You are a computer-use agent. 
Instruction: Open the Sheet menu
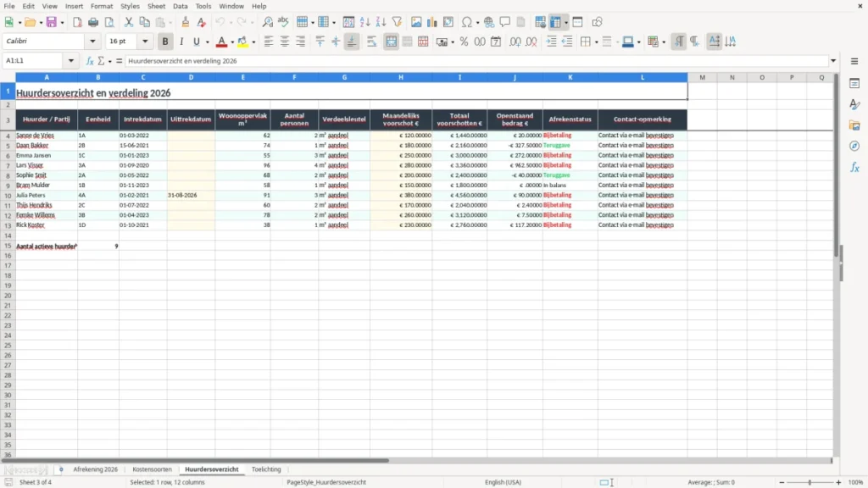tap(156, 6)
